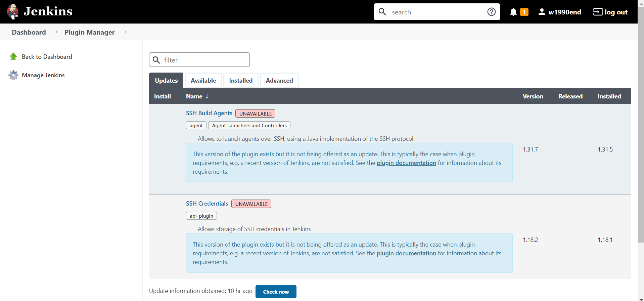The width and height of the screenshot is (644, 301).
Task: Click UNAVAILABLE badge next to SSH Credentials
Action: click(x=251, y=204)
